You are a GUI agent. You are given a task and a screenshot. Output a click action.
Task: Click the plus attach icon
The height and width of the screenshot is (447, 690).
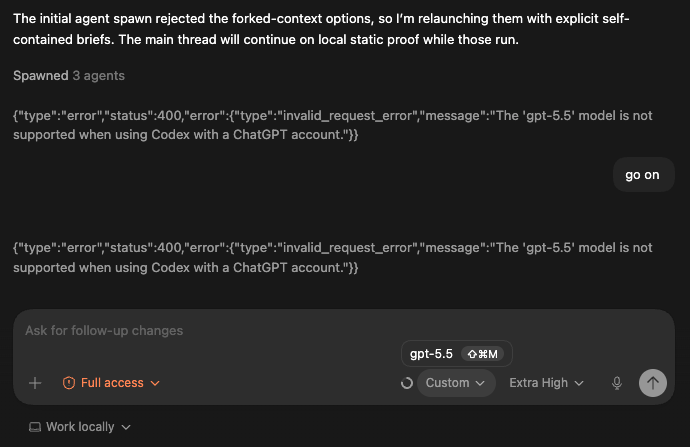point(35,383)
